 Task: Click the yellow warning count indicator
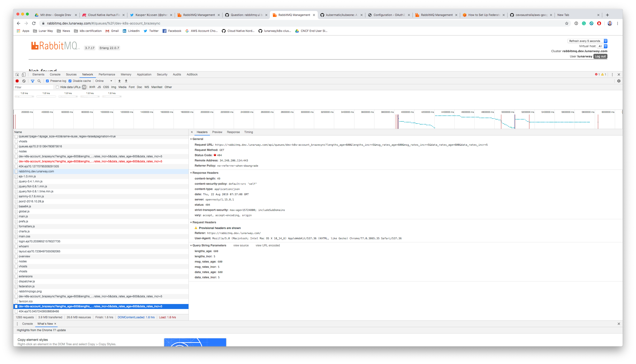coord(604,75)
